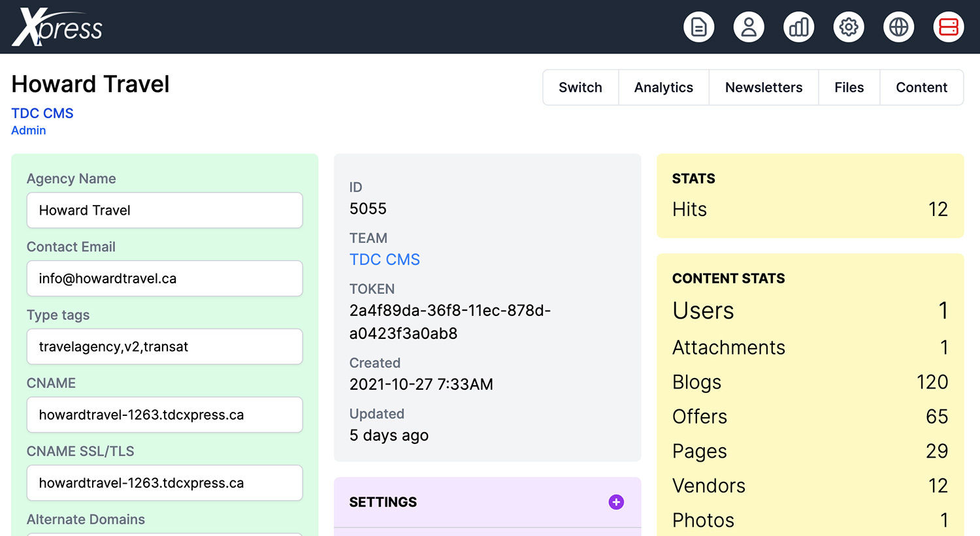The width and height of the screenshot is (980, 536).
Task: Click the Admin link below TDC CMS
Action: [x=29, y=131]
